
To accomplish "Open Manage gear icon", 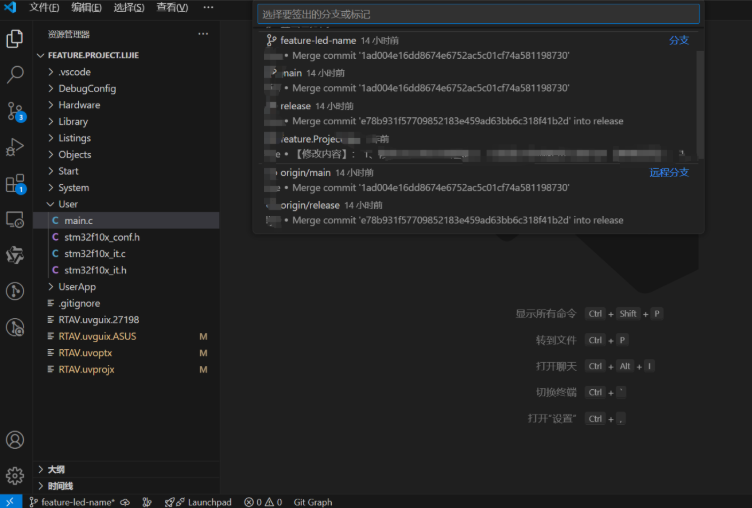I will coord(14,475).
